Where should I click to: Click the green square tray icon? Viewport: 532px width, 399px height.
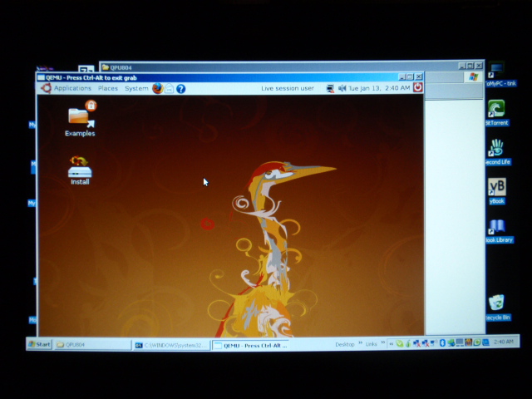[476, 342]
